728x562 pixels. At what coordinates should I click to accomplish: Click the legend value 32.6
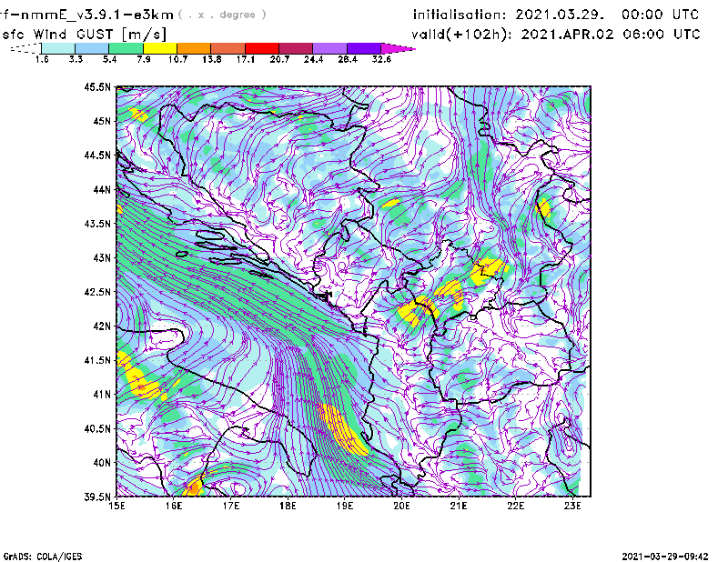coord(381,59)
